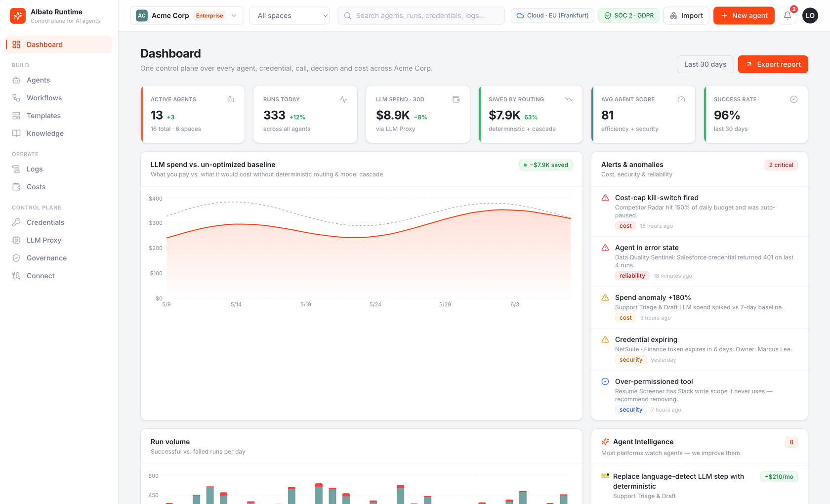Go to Workflows in the sidebar

[59, 98]
